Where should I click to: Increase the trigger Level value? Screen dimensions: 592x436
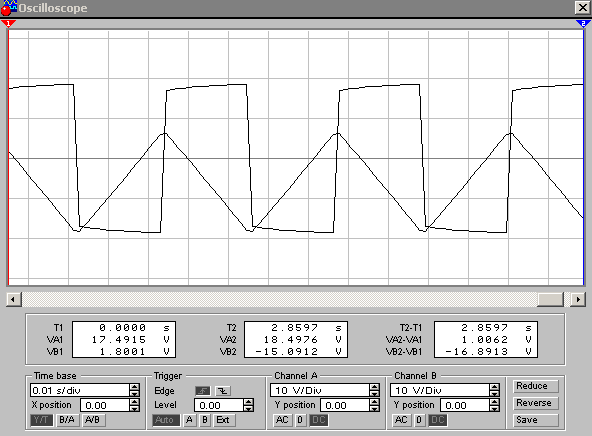(x=249, y=402)
